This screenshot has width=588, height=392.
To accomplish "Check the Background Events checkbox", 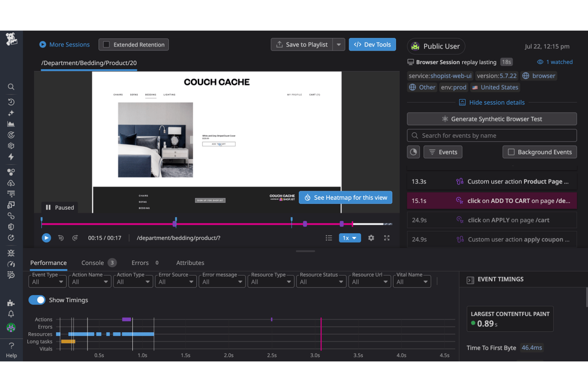I will [511, 152].
